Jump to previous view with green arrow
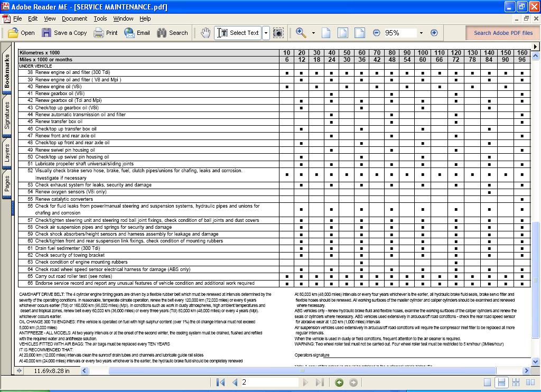 coord(339,382)
